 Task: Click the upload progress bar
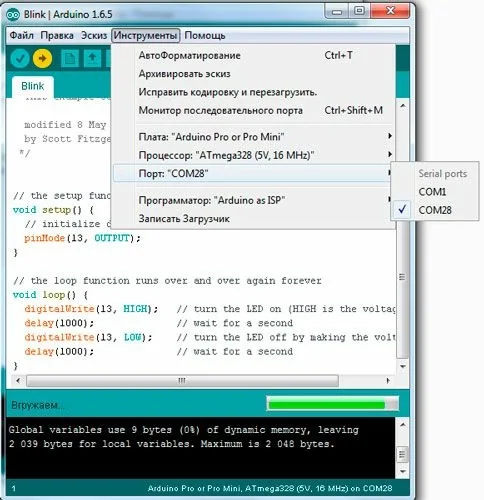pyautogui.click(x=333, y=405)
